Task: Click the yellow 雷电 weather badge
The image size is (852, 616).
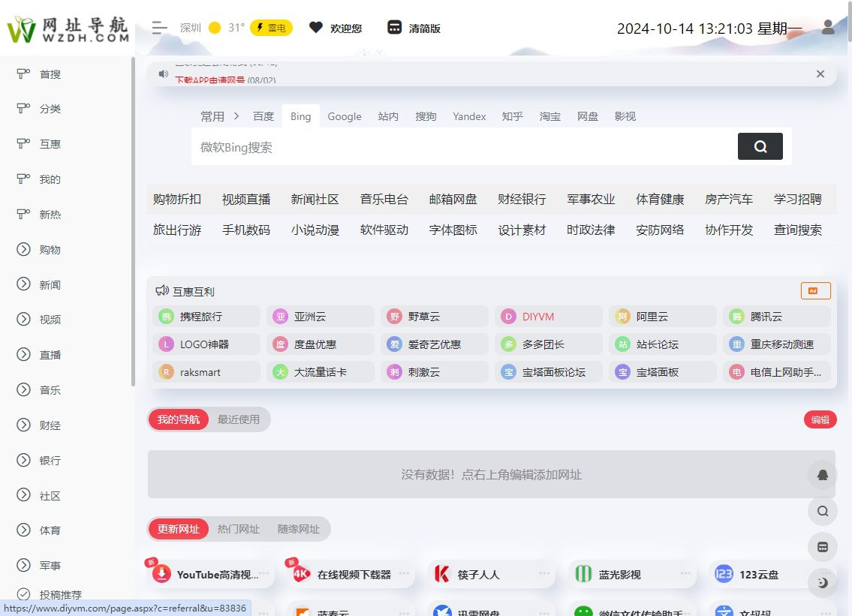Action: pyautogui.click(x=271, y=28)
